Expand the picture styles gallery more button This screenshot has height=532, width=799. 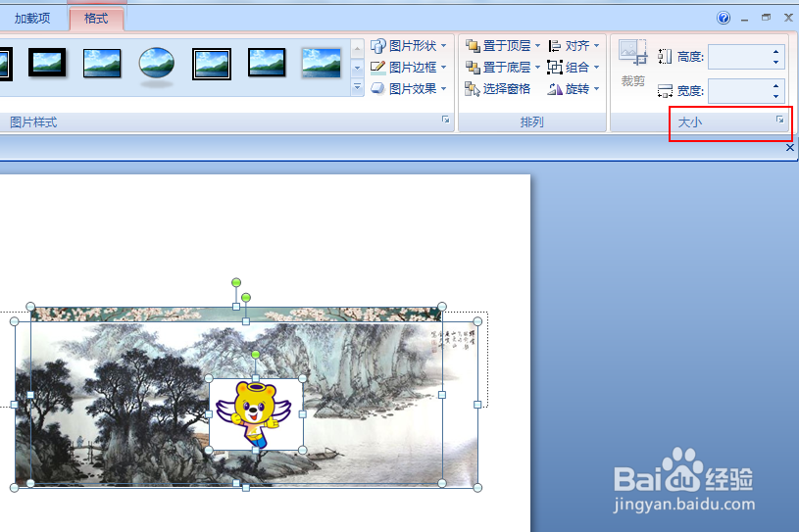pos(357,87)
